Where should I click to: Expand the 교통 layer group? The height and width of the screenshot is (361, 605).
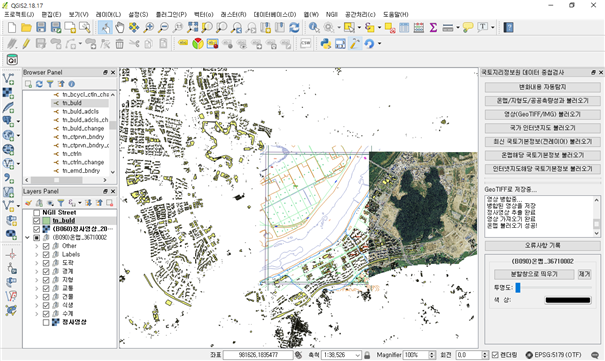click(x=37, y=288)
